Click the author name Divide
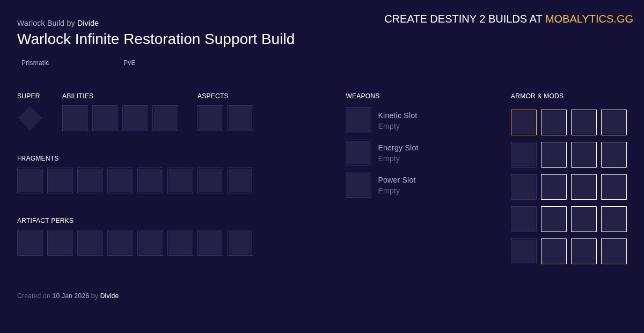 88,23
